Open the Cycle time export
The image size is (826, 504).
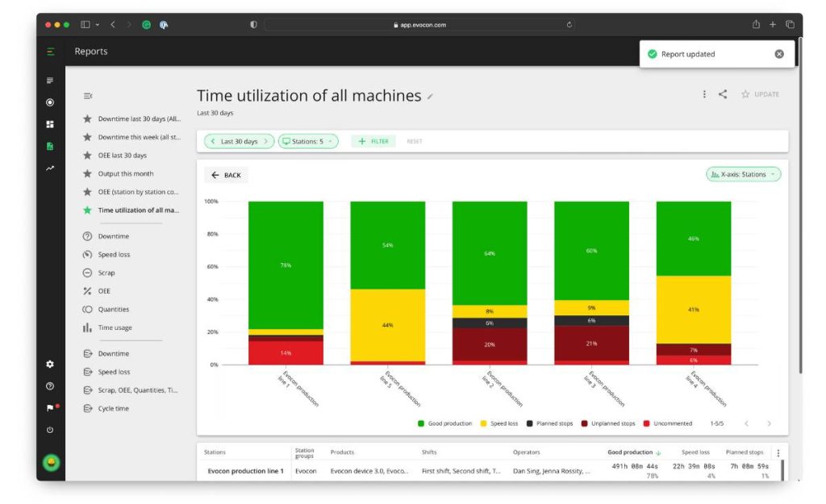click(x=106, y=408)
